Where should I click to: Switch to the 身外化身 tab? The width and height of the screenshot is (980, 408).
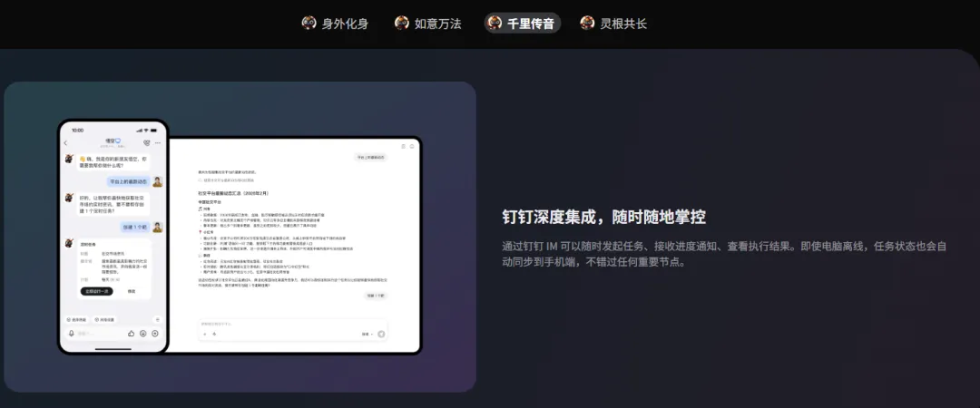(335, 24)
